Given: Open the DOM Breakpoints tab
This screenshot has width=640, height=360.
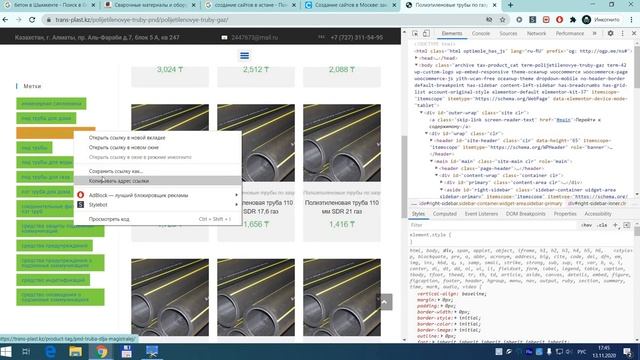Looking at the screenshot, I should point(526,214).
